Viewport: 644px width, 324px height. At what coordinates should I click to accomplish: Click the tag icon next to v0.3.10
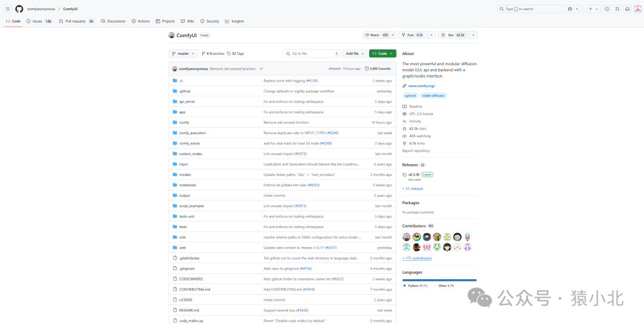(x=404, y=174)
